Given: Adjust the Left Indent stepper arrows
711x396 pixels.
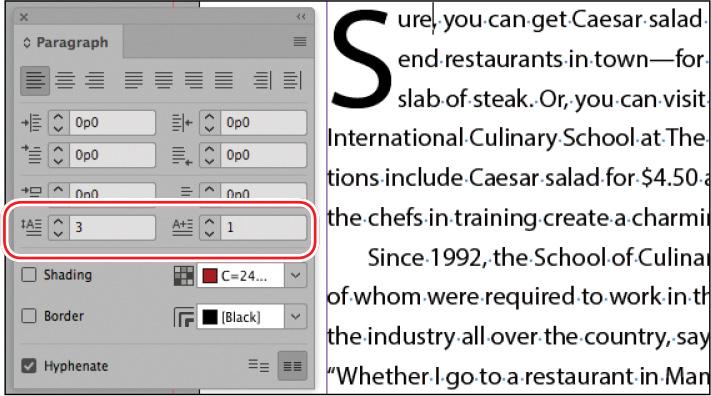Looking at the screenshot, I should click(x=58, y=123).
